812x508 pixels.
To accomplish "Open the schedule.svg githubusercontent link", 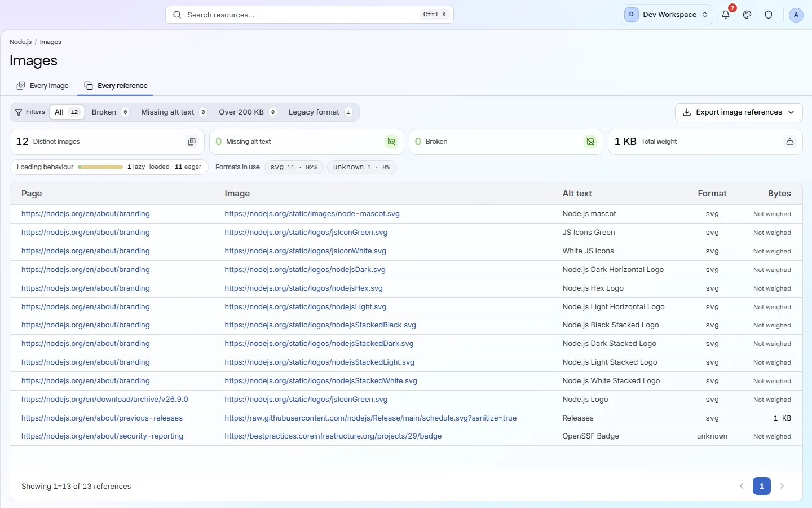I will (x=370, y=418).
